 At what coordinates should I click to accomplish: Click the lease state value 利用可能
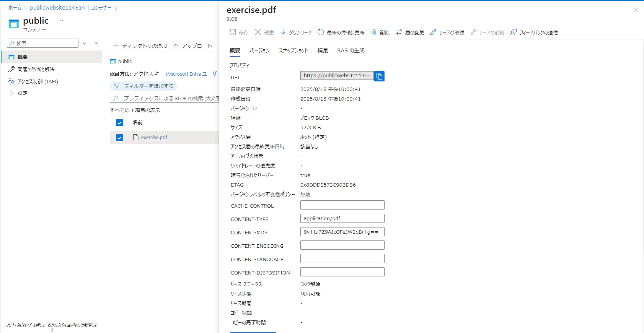[x=310, y=294]
